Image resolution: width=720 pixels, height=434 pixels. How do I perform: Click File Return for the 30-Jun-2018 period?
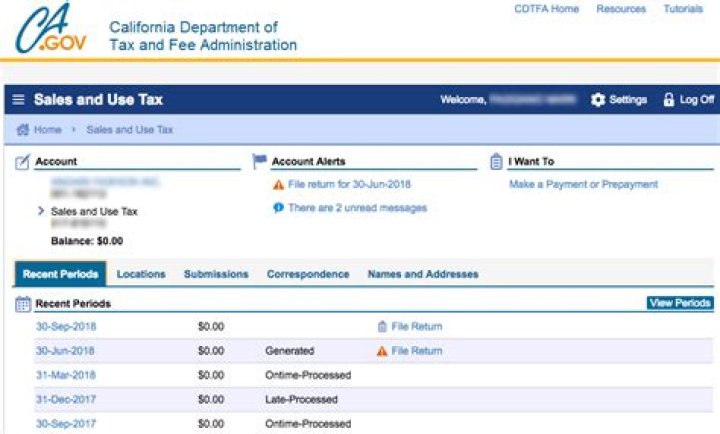tap(416, 351)
